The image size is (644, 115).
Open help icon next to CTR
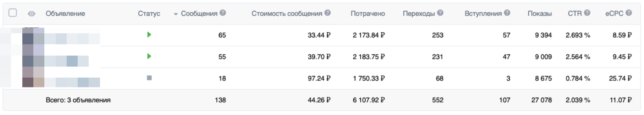[x=587, y=13]
